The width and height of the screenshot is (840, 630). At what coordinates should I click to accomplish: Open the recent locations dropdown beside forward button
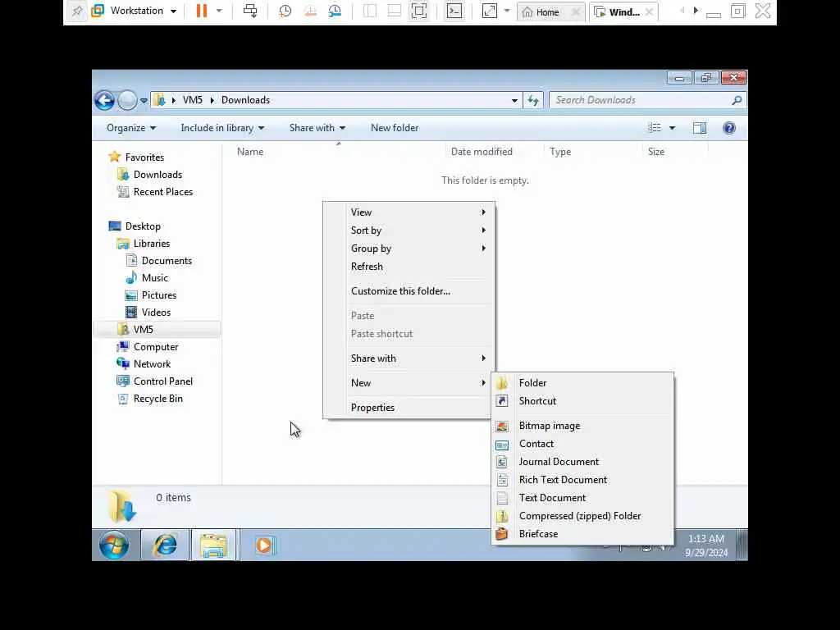[x=144, y=100]
